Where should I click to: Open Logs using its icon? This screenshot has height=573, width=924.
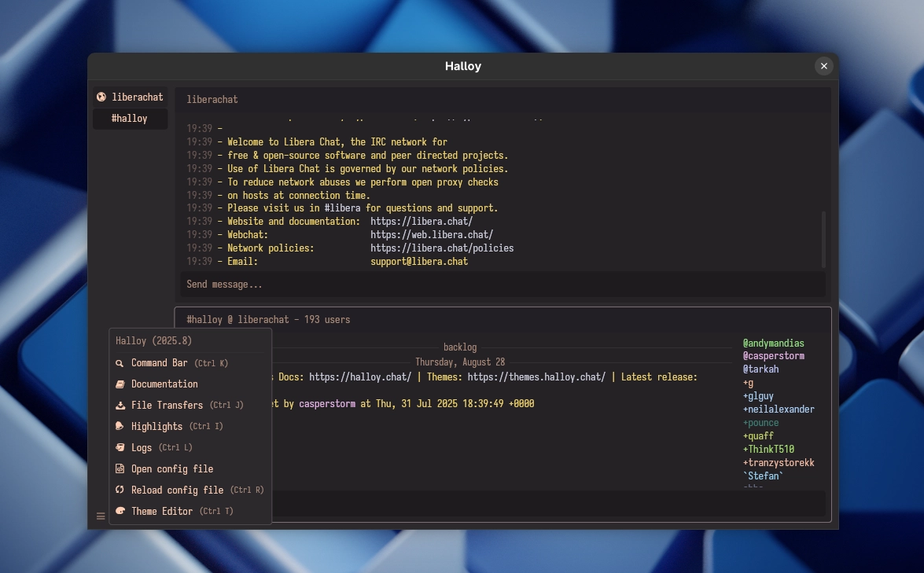tap(120, 447)
